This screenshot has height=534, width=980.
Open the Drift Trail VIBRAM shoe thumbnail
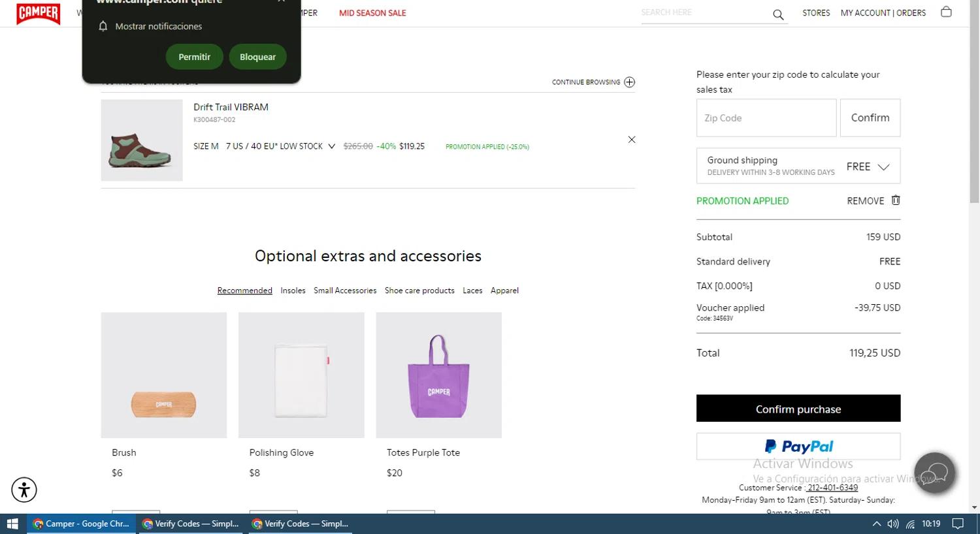point(142,140)
